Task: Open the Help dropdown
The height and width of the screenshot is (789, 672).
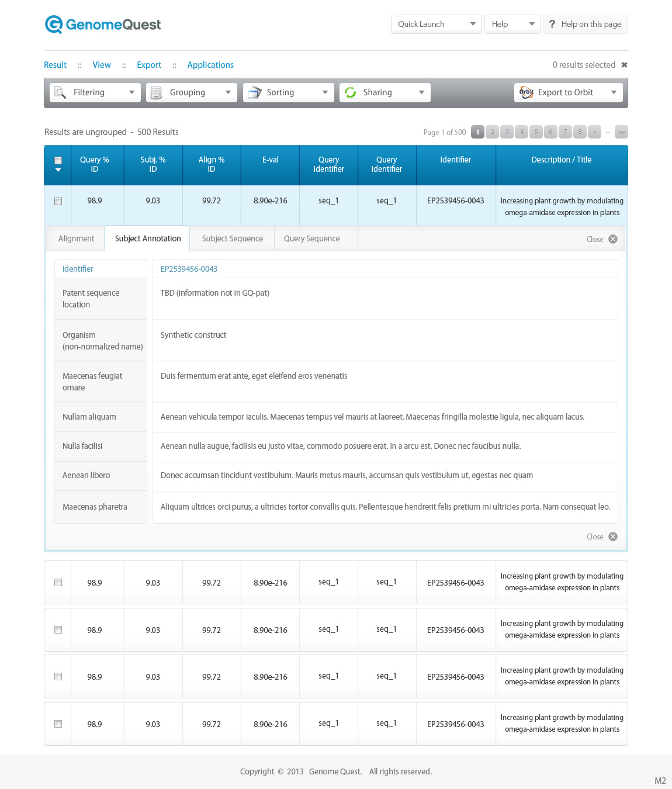Action: (x=512, y=24)
